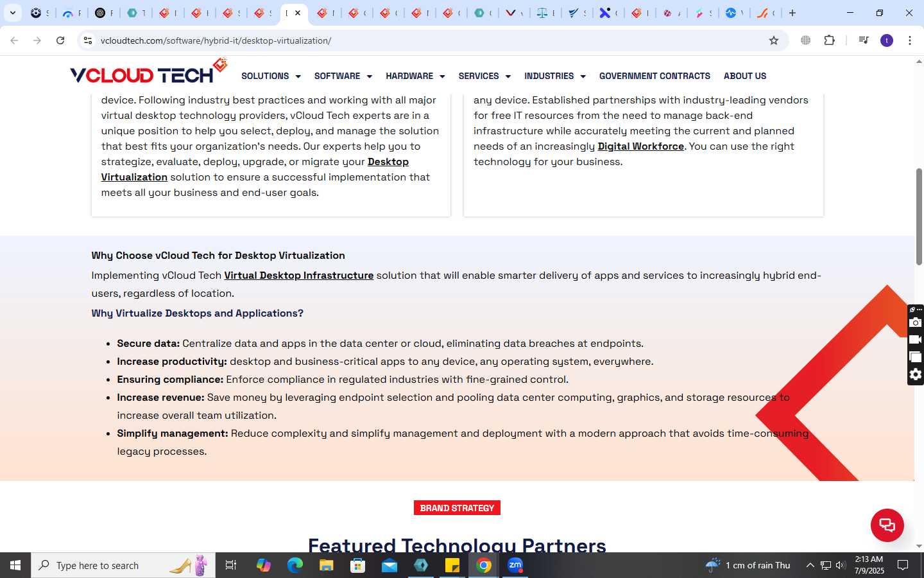924x578 pixels.
Task: Click the Featured Technology Partners heading
Action: click(457, 545)
